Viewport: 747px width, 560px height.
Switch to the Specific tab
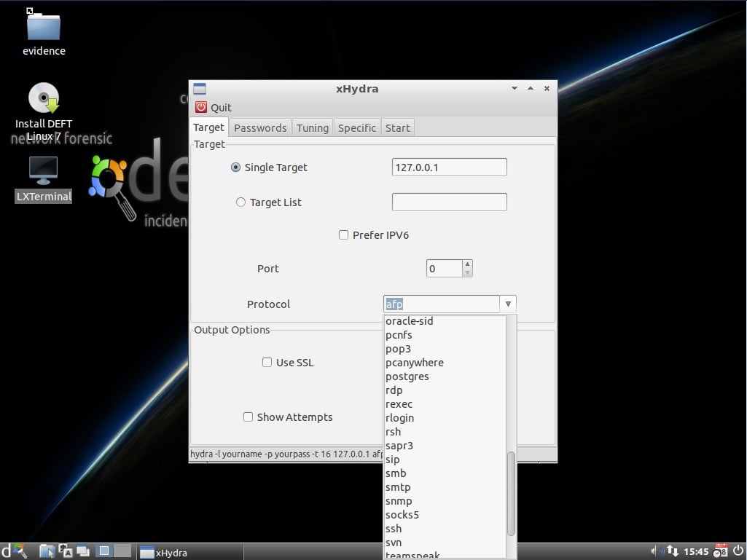tap(357, 128)
